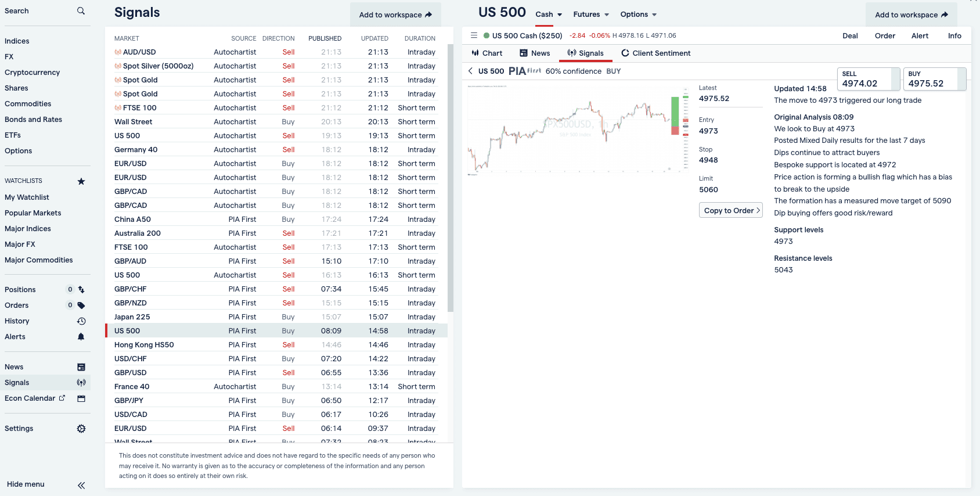The height and width of the screenshot is (496, 980).
Task: Click the search magnifier icon
Action: pyautogui.click(x=81, y=11)
